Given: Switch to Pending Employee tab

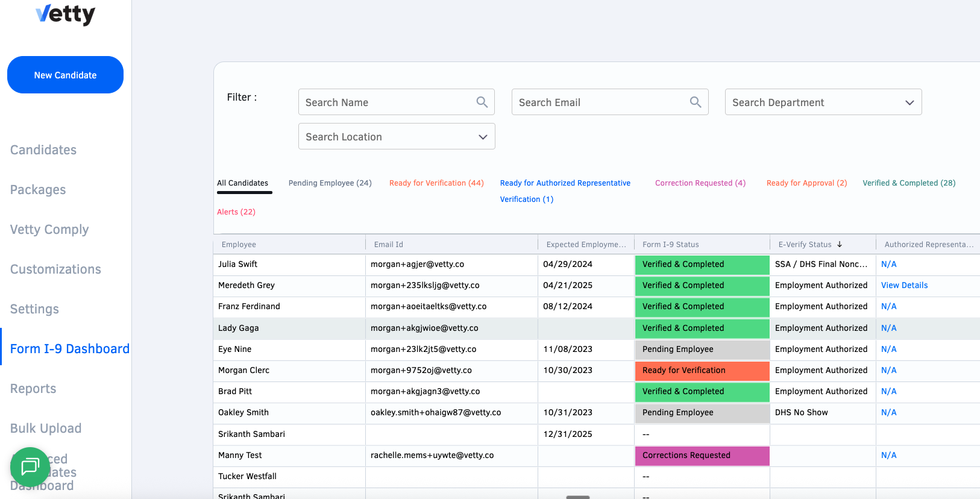Looking at the screenshot, I should pyautogui.click(x=330, y=183).
